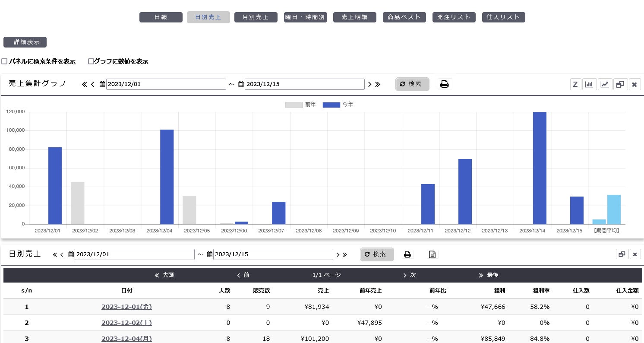
Task: Enable パネルに検索条件を表示 checkbox
Action: [4, 61]
